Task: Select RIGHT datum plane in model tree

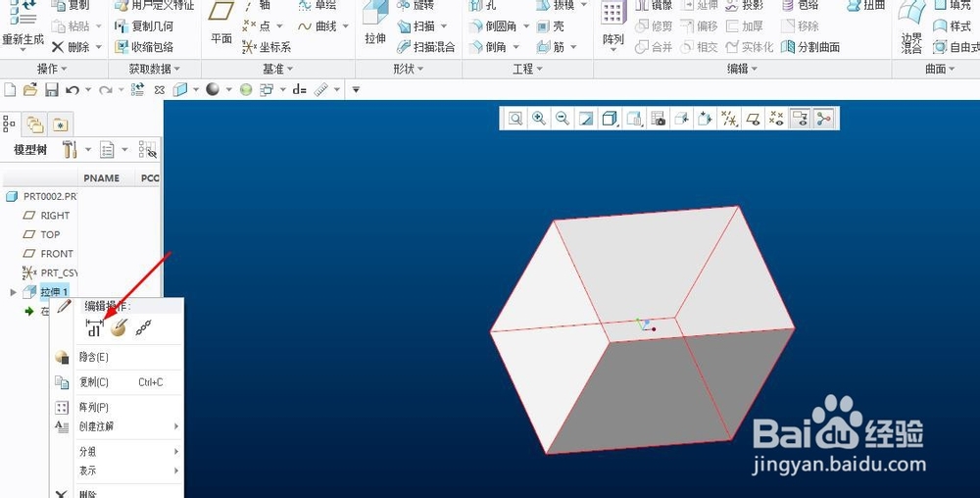Action: (47, 215)
